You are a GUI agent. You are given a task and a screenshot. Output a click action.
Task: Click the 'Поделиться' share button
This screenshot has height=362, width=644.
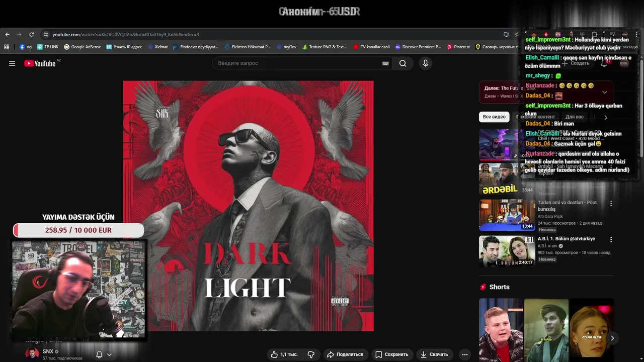click(x=345, y=354)
